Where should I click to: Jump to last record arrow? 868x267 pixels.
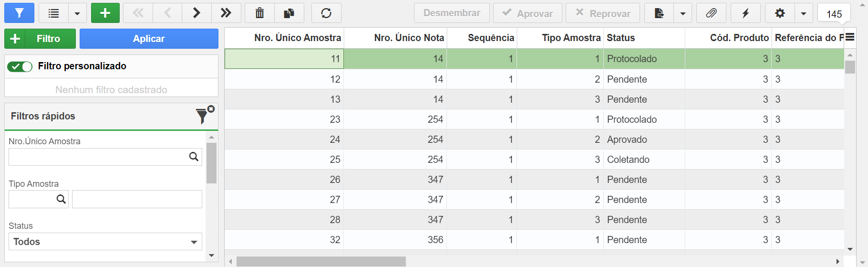(226, 13)
